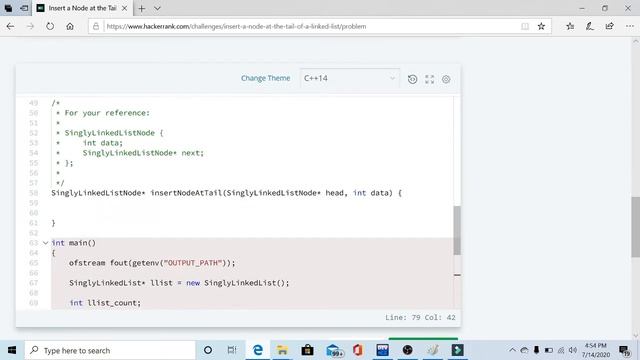Click the 'Line: 79 Col: 42' status
Image resolution: width=640 pixels, height=360 pixels.
[420, 318]
